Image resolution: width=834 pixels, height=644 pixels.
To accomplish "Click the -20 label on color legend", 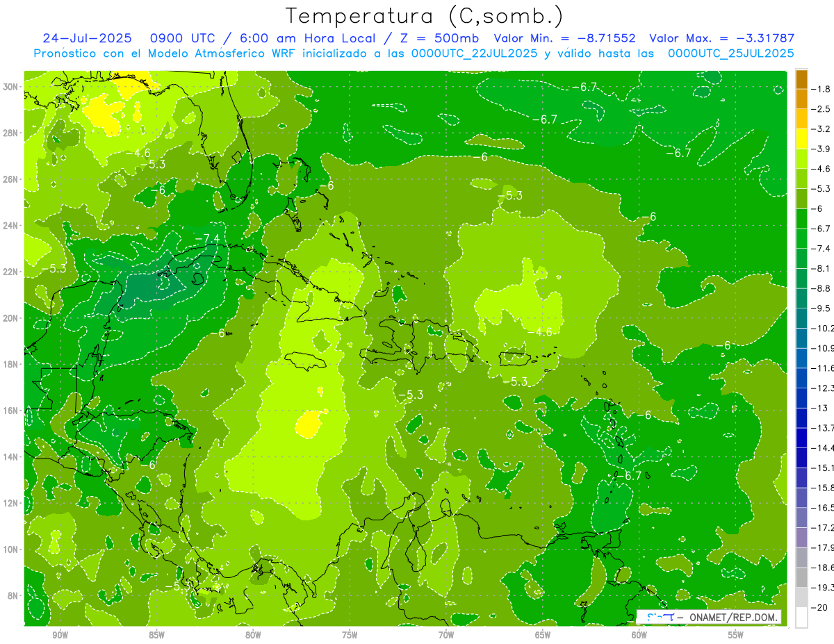I will pos(819,606).
